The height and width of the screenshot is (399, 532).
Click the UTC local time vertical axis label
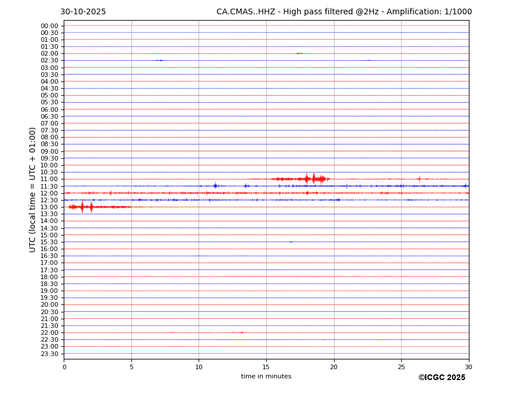pyautogui.click(x=33, y=189)
